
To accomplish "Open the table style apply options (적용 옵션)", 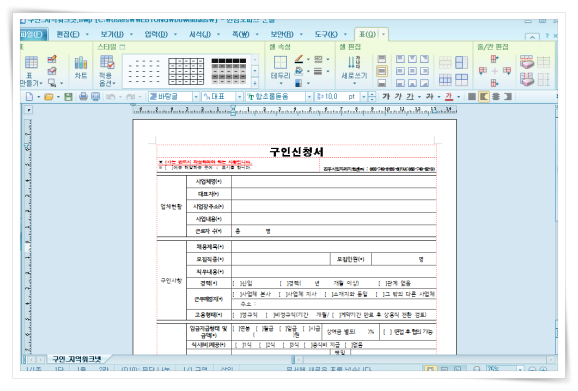I will pyautogui.click(x=107, y=71).
